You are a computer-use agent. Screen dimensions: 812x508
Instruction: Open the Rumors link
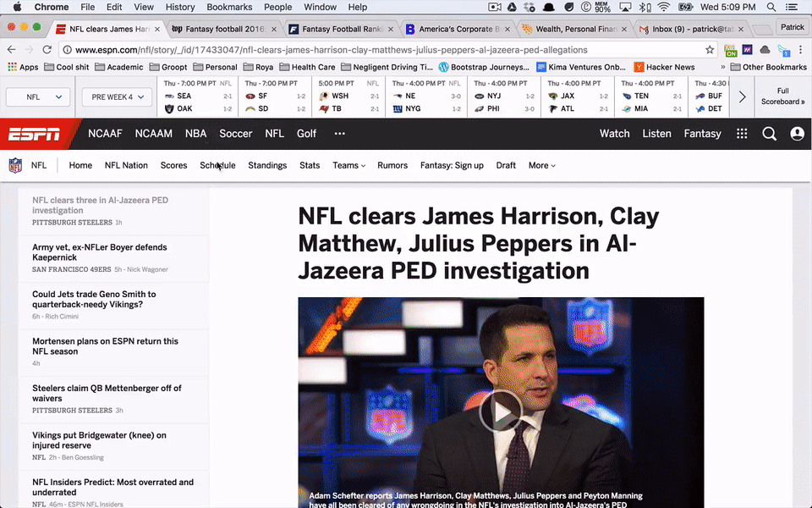(392, 165)
